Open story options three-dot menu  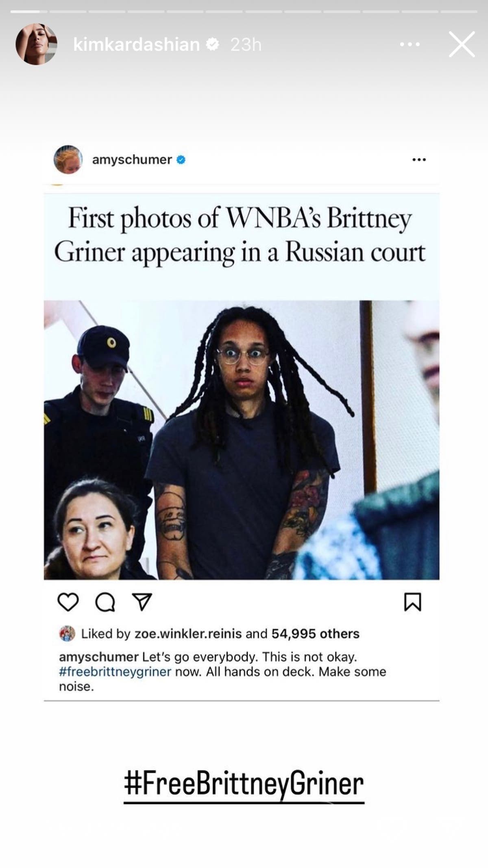tap(410, 44)
